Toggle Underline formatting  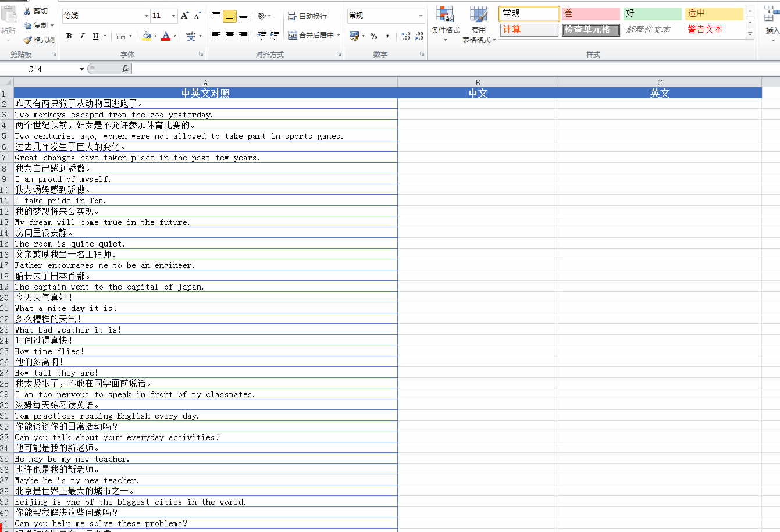[x=95, y=36]
